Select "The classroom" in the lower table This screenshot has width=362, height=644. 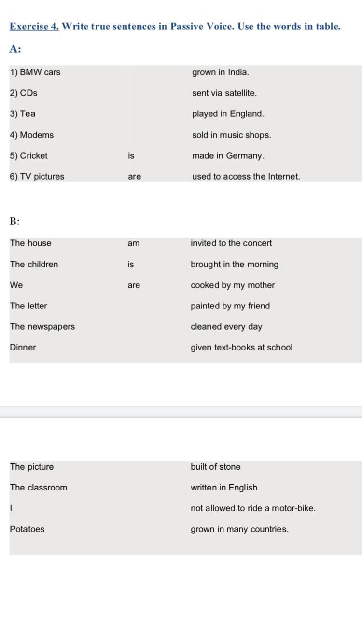tap(39, 488)
